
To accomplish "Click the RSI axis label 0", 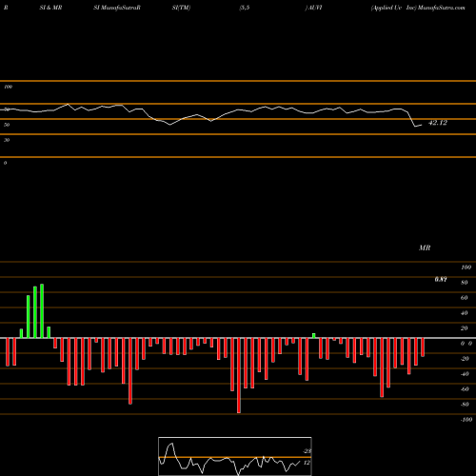I will [5, 163].
